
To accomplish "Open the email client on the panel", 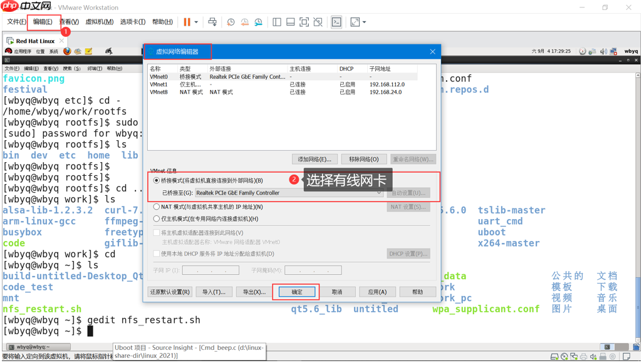I will coord(78,51).
